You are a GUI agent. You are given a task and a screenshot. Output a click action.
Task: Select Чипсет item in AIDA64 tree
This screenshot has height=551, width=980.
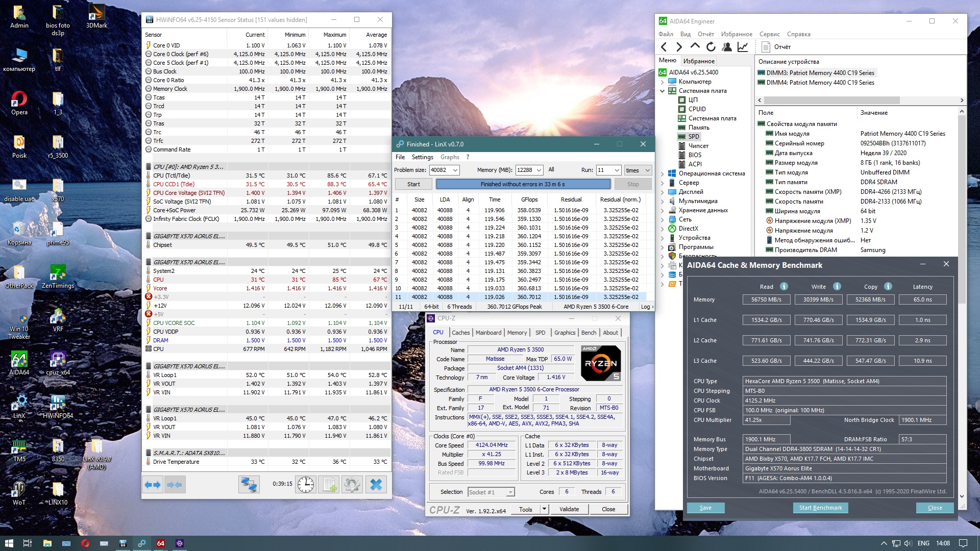coord(698,146)
